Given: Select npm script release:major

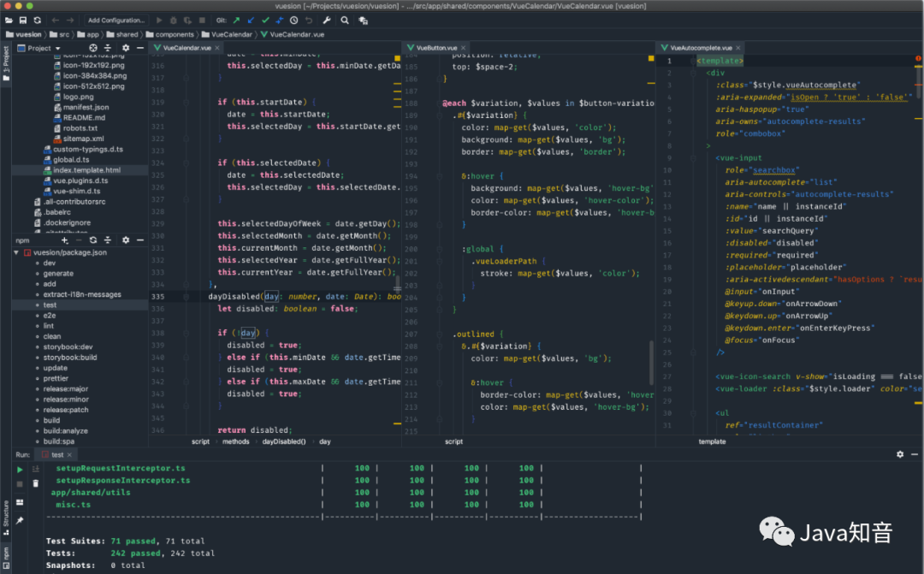Looking at the screenshot, I should click(x=65, y=389).
